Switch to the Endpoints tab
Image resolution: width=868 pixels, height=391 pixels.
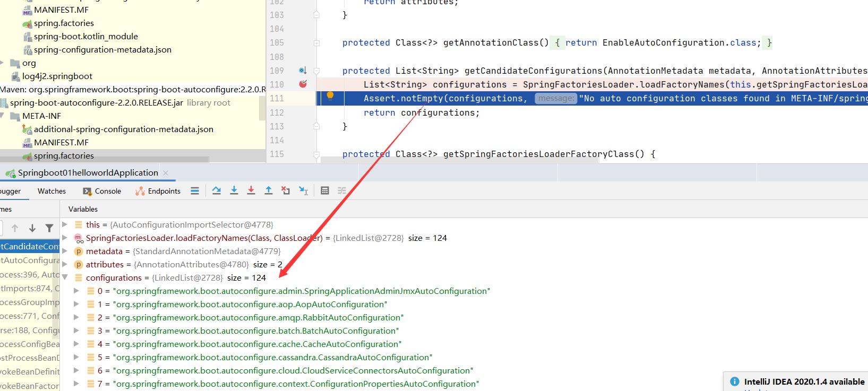click(158, 191)
